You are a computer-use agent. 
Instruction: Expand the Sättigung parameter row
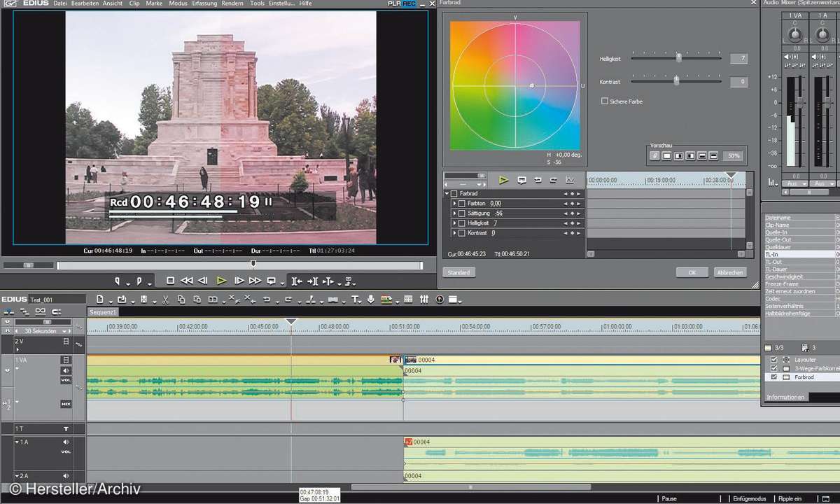(454, 213)
